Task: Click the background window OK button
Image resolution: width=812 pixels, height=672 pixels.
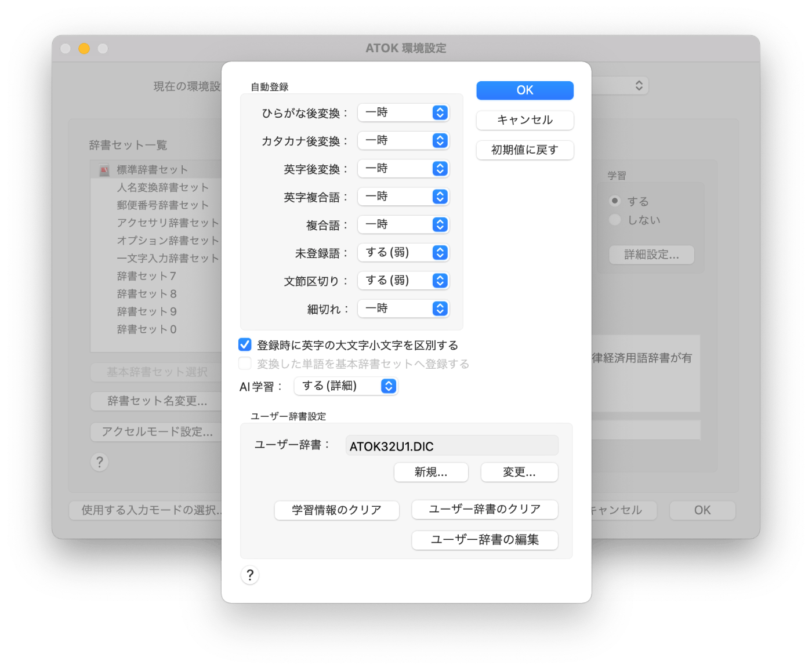Action: [702, 510]
